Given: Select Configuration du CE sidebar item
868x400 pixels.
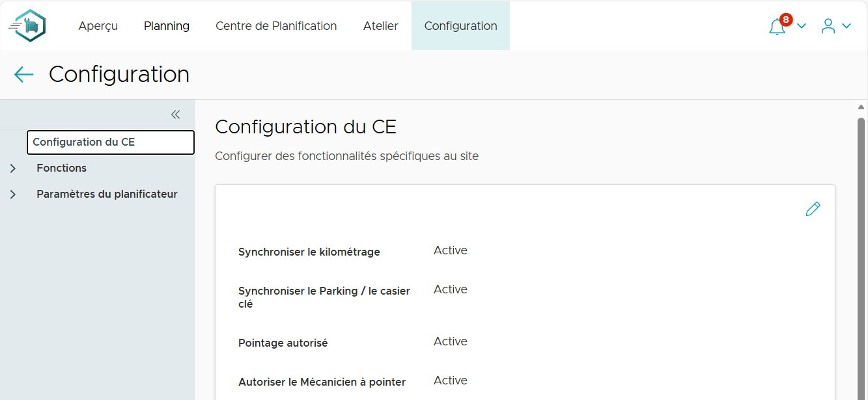Looking at the screenshot, I should pyautogui.click(x=110, y=142).
